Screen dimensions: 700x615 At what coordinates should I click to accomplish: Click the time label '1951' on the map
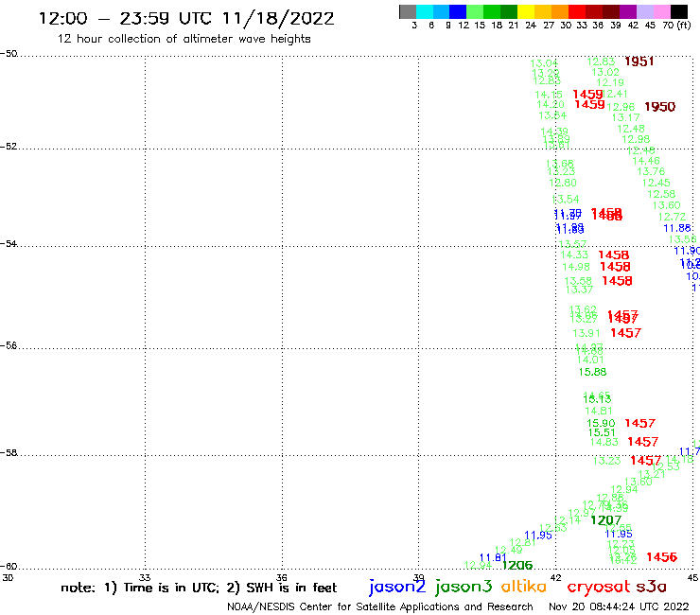(x=639, y=61)
